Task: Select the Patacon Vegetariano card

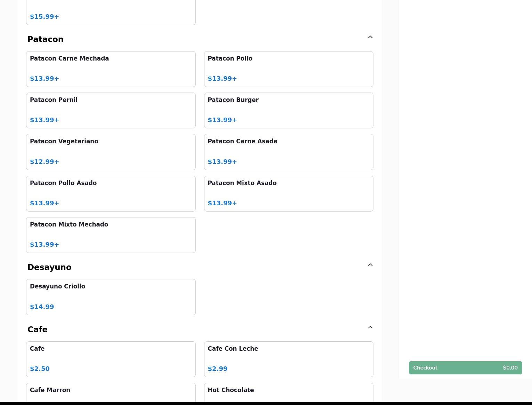Action: coord(111,152)
